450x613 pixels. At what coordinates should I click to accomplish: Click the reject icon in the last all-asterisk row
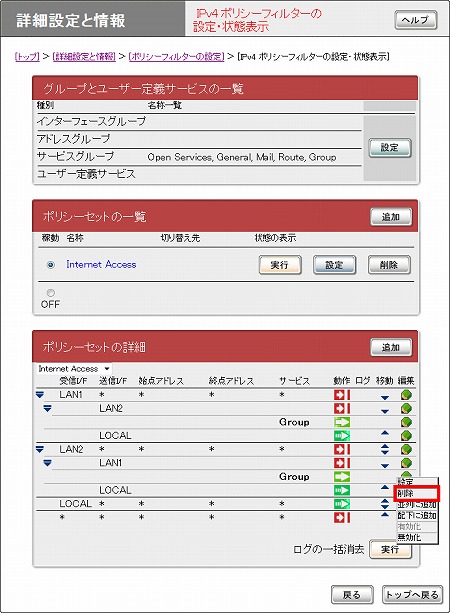coord(342,518)
